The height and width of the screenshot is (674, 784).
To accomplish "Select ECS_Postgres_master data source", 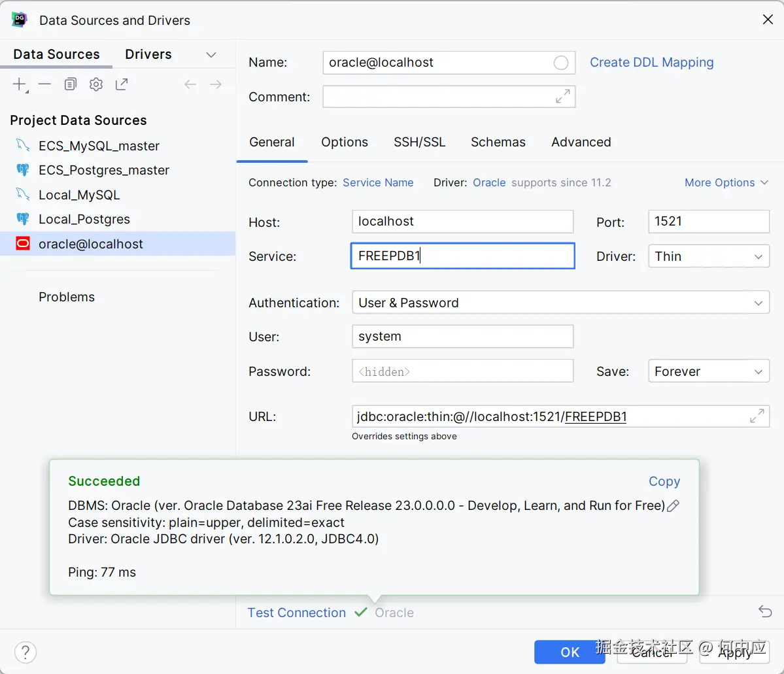I will click(x=103, y=170).
